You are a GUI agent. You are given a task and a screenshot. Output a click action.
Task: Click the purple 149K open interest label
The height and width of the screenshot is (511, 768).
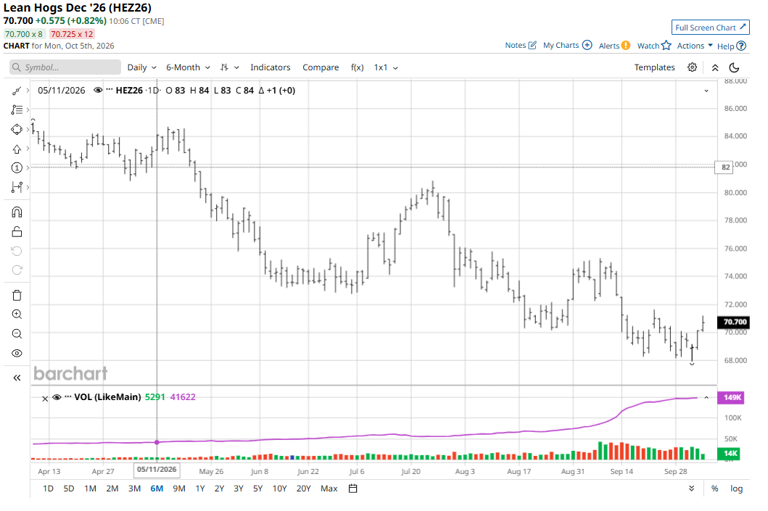tap(731, 397)
